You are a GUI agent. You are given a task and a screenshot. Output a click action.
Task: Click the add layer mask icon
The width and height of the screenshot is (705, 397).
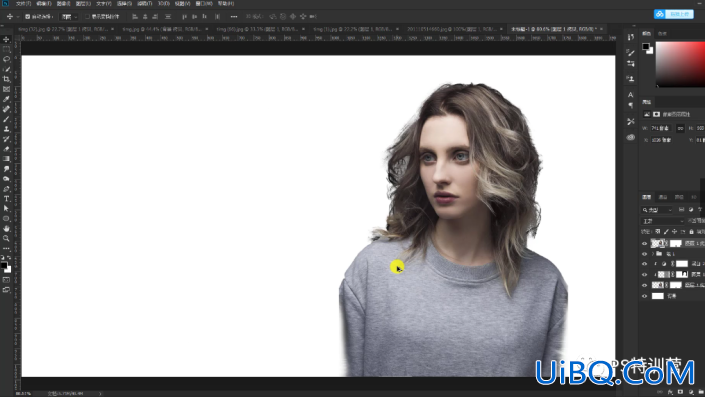click(x=680, y=392)
